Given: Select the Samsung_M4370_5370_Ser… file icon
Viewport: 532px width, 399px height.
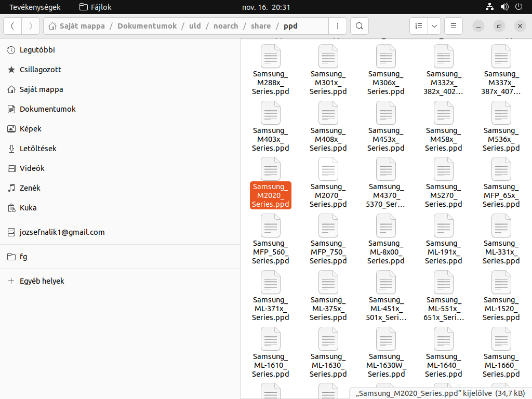Looking at the screenshot, I should tap(386, 169).
